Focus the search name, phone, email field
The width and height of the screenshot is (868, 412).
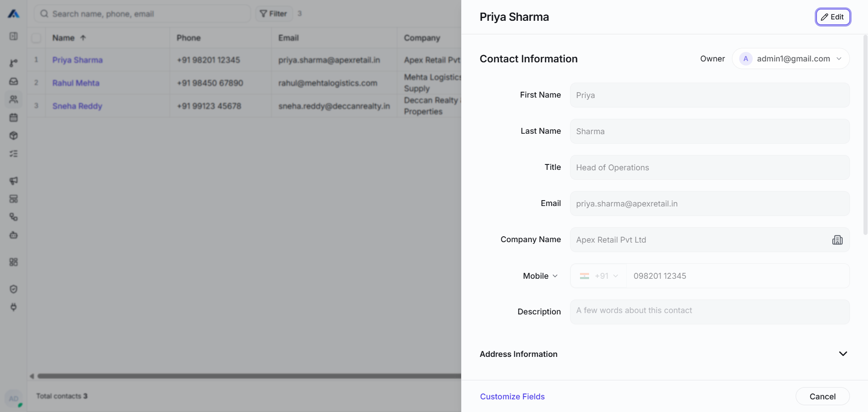[142, 14]
